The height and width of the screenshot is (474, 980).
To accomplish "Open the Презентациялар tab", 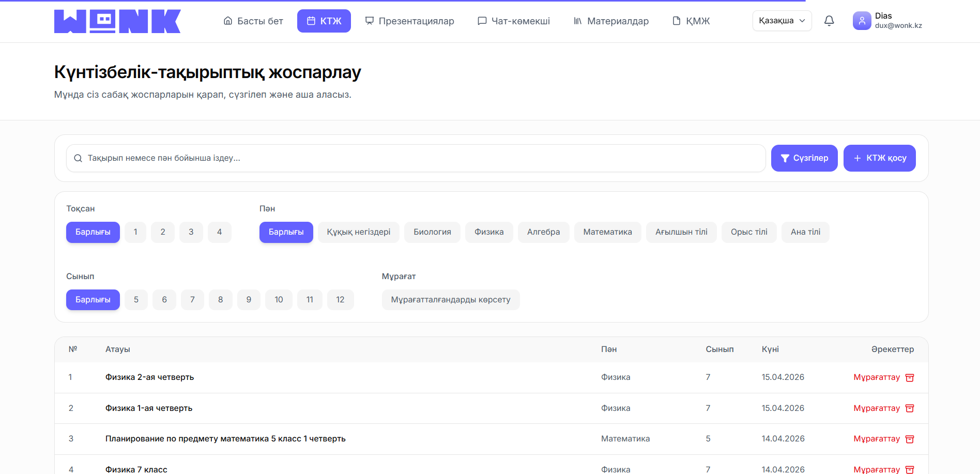I will 409,21.
